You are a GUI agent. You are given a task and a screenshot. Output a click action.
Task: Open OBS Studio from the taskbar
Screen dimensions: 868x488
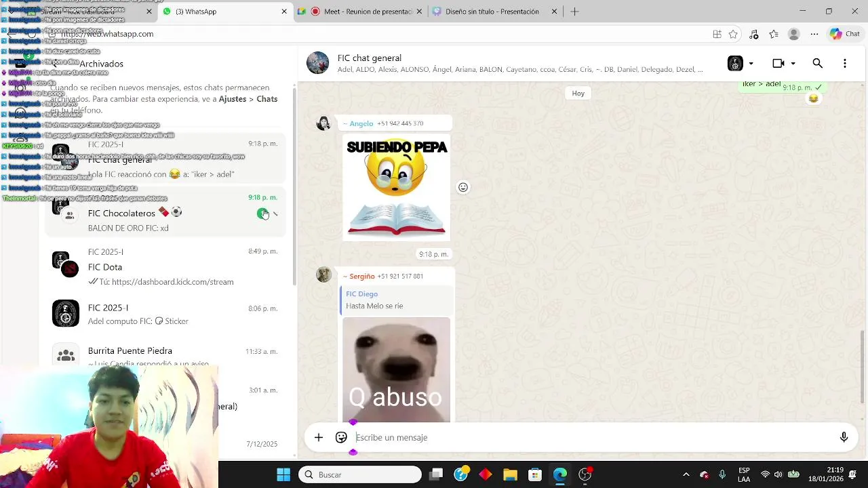(x=585, y=474)
